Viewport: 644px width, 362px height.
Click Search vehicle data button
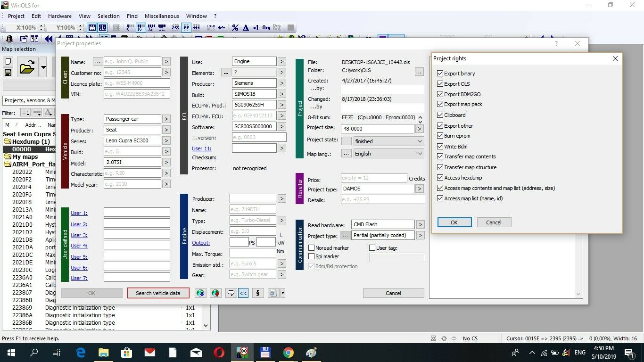(158, 293)
